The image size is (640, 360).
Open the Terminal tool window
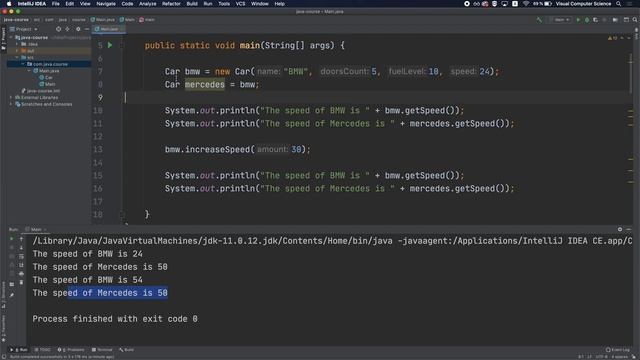102,350
